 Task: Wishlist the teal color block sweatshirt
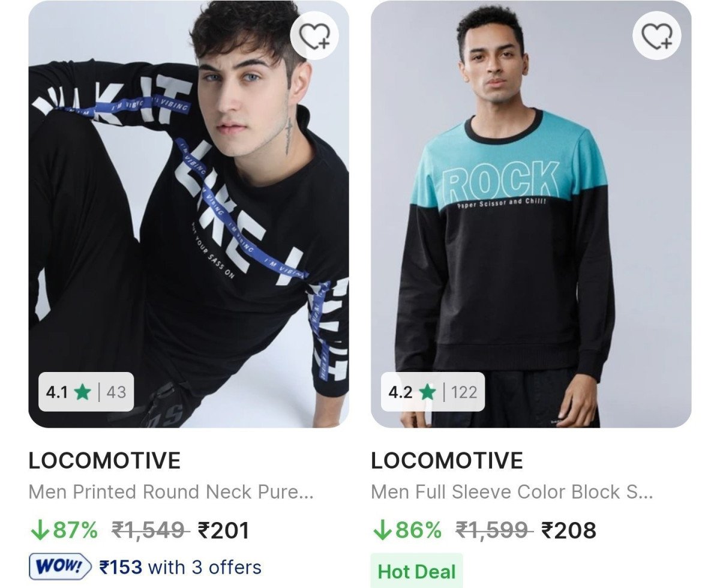coord(657,36)
